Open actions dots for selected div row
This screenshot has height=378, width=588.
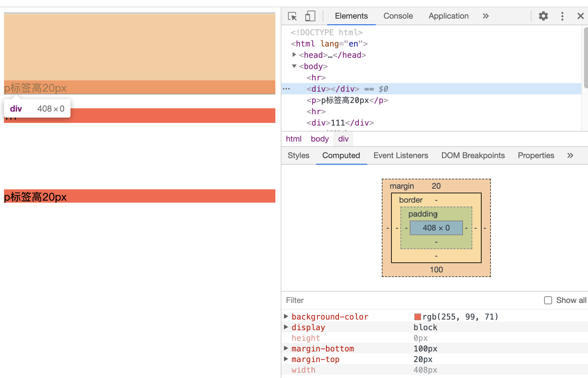pyautogui.click(x=286, y=89)
